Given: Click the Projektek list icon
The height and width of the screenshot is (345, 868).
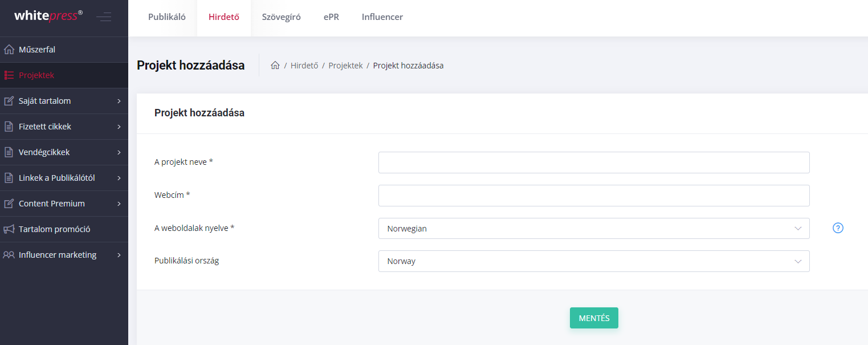Looking at the screenshot, I should tap(9, 75).
